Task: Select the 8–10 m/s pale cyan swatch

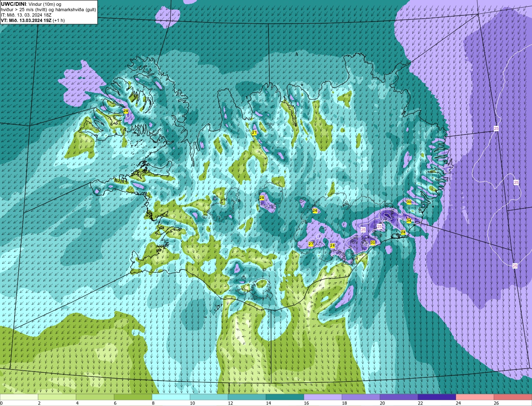Action: tap(171, 397)
